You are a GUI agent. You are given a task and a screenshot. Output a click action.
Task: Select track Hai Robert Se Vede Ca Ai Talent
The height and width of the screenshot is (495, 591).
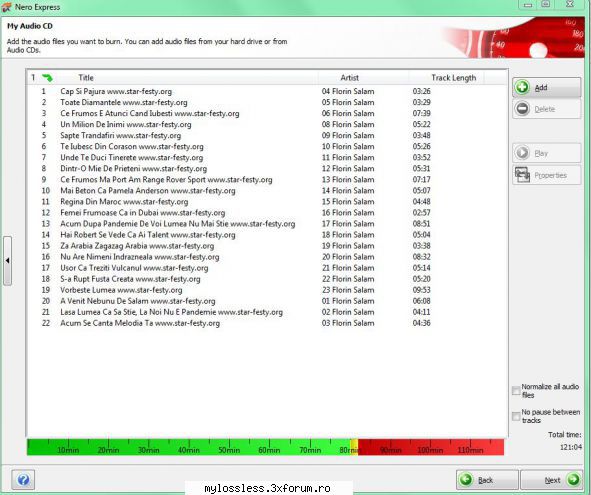tap(147, 234)
